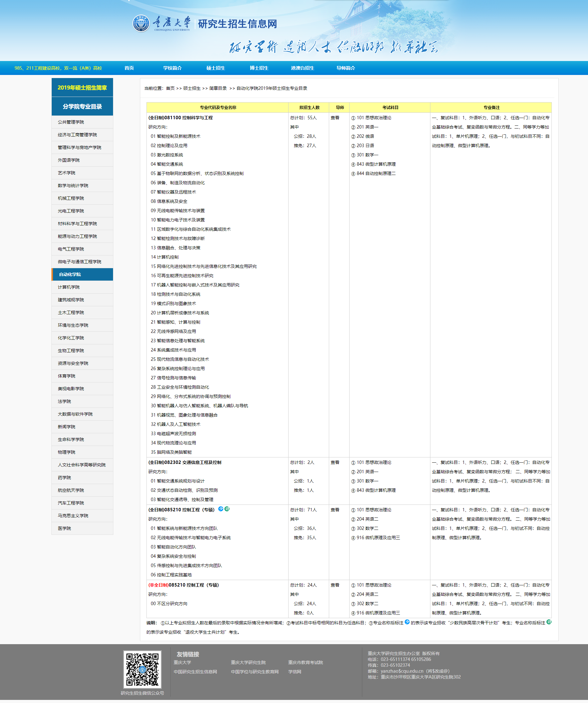
Task: Select 微电子与通信工程学院 in the sidebar
Action: (82, 262)
